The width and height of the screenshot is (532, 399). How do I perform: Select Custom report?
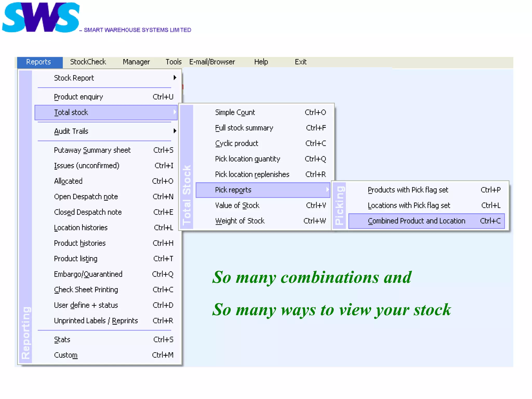[106, 355]
